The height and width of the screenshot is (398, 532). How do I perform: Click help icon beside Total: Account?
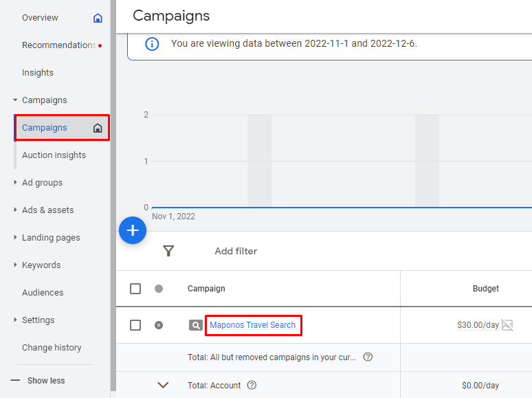252,385
